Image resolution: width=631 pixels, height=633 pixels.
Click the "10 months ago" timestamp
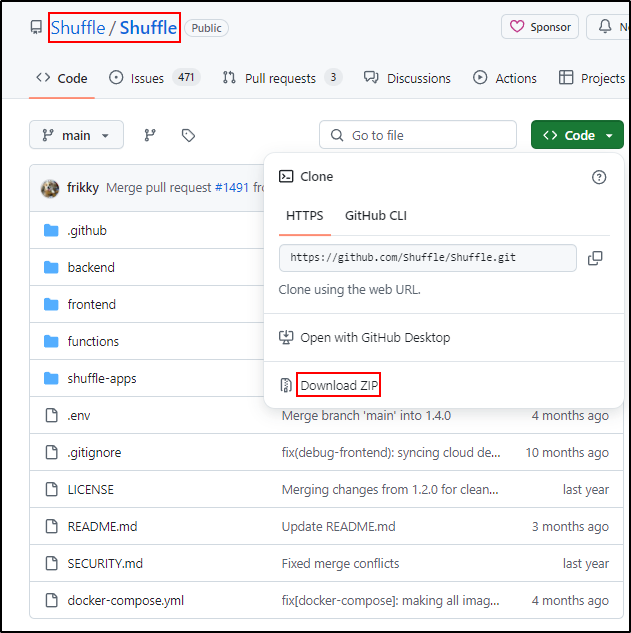pyautogui.click(x=567, y=453)
